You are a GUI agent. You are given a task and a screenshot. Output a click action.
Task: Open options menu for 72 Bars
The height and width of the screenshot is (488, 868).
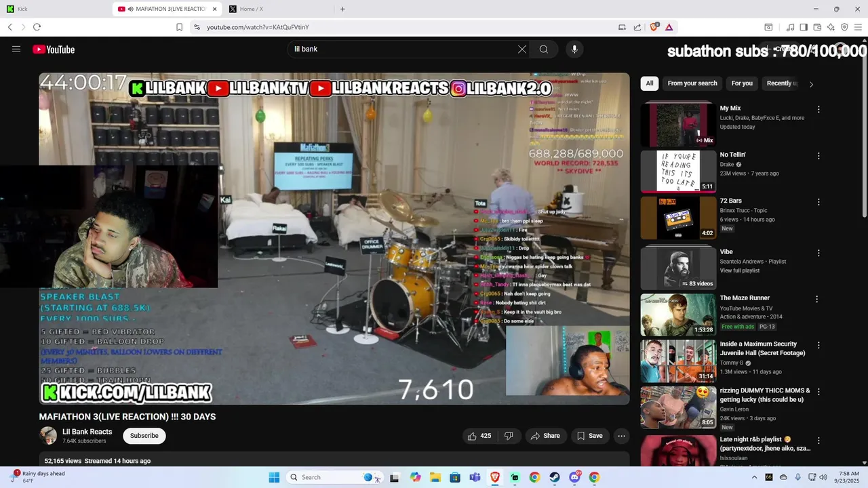[x=818, y=202]
